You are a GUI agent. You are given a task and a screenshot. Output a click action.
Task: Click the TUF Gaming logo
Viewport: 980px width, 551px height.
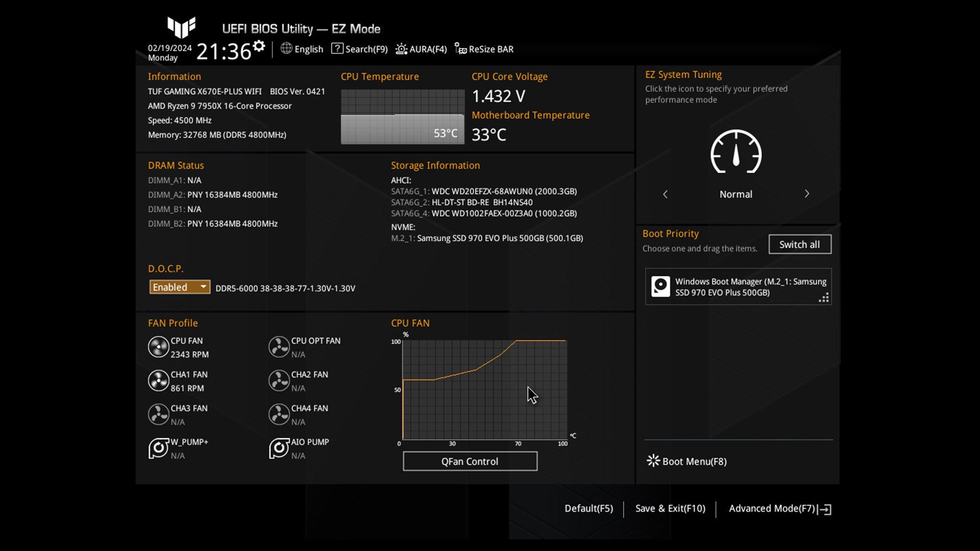pyautogui.click(x=182, y=28)
